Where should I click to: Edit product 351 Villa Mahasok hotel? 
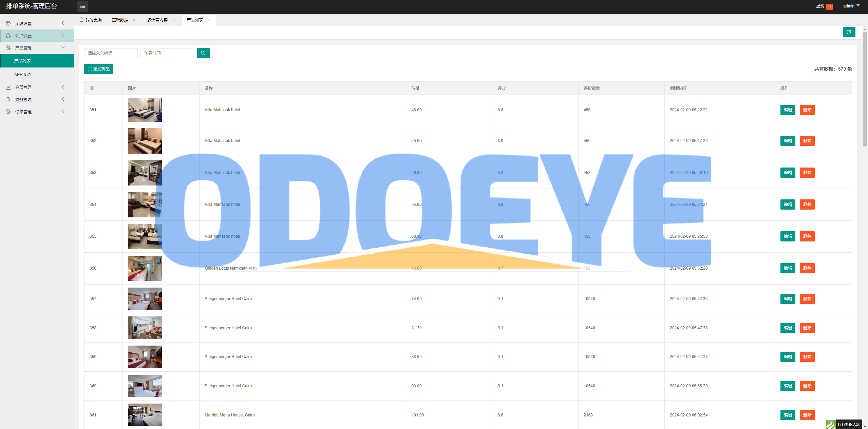coord(788,110)
